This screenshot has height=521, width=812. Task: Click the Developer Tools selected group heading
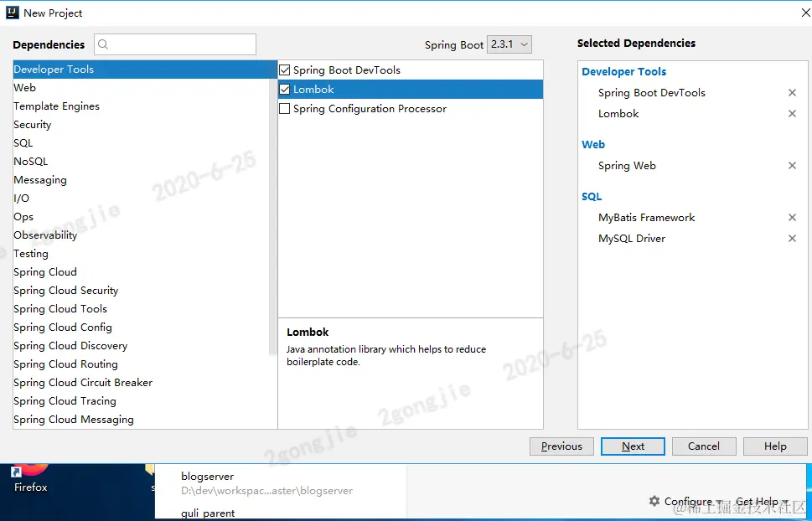click(624, 71)
